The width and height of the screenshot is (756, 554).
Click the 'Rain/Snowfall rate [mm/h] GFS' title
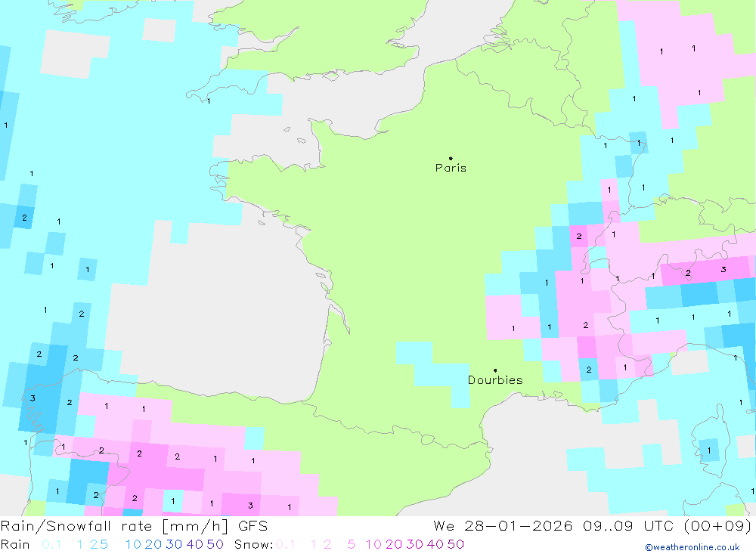(x=134, y=526)
